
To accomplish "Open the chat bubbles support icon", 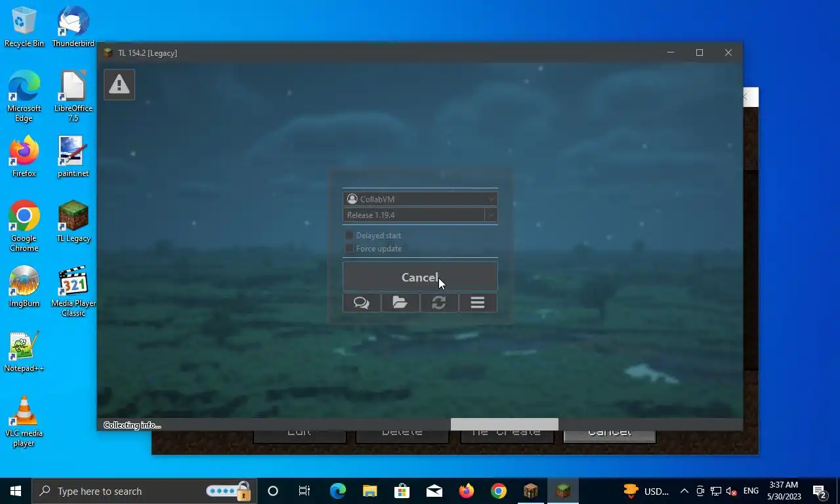I will (x=362, y=303).
